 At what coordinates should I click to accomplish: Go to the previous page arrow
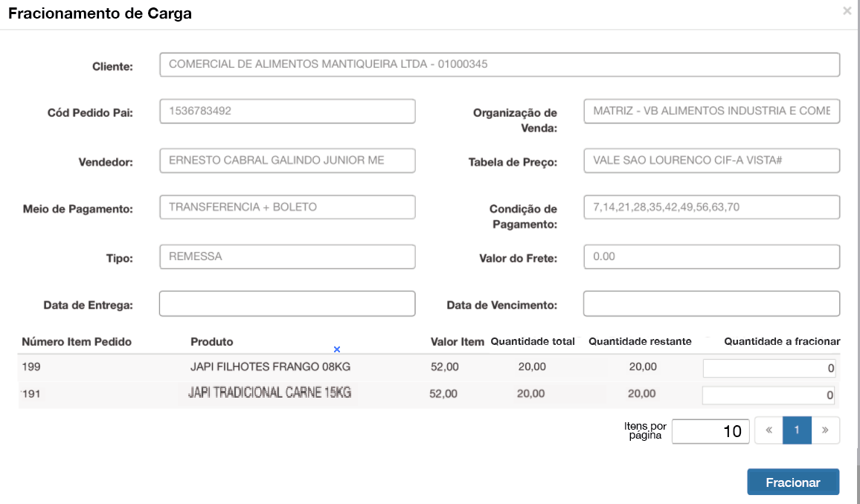coord(769,430)
